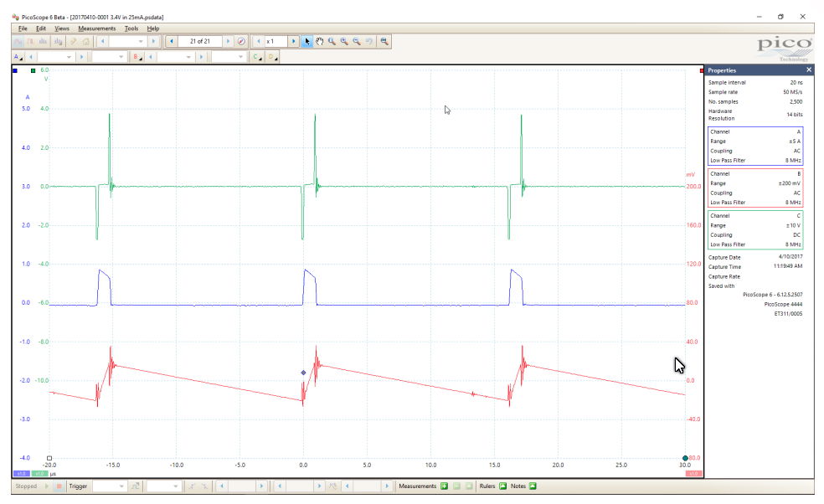Screen dimensions: 824x504
Task: Select the marquee zoom tool
Action: coord(332,42)
